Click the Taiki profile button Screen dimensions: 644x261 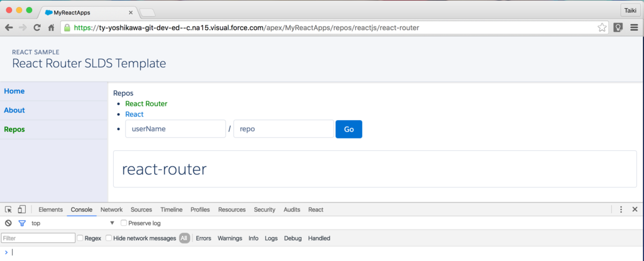[630, 11]
